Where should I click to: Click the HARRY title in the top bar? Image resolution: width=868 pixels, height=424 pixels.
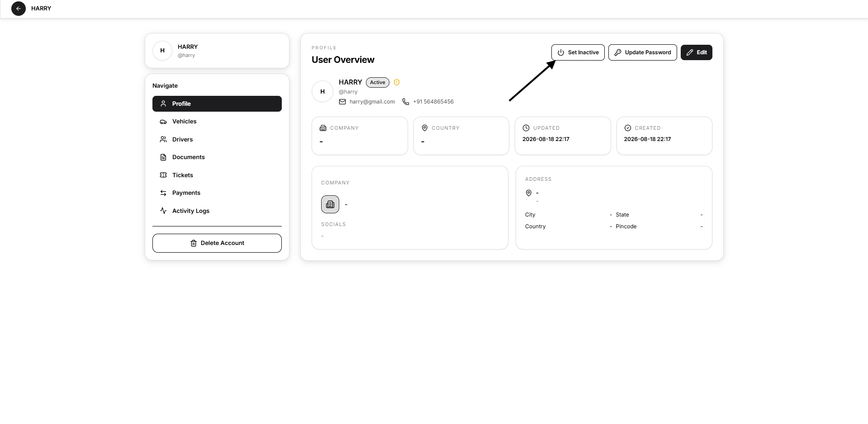(41, 9)
